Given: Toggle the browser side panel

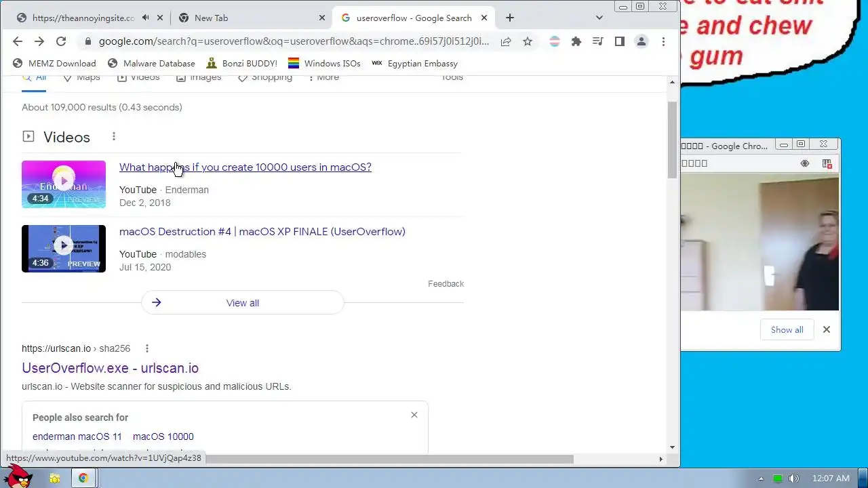Looking at the screenshot, I should (x=619, y=41).
